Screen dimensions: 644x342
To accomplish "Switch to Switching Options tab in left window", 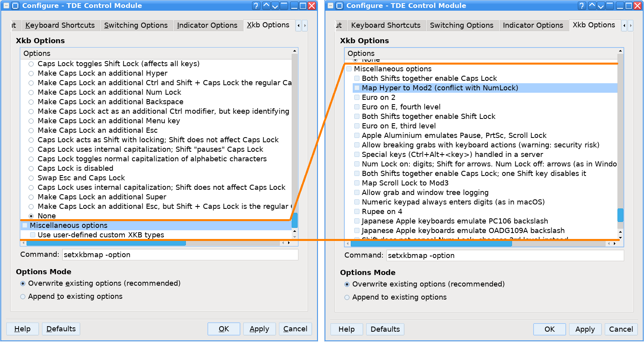I will (x=136, y=25).
